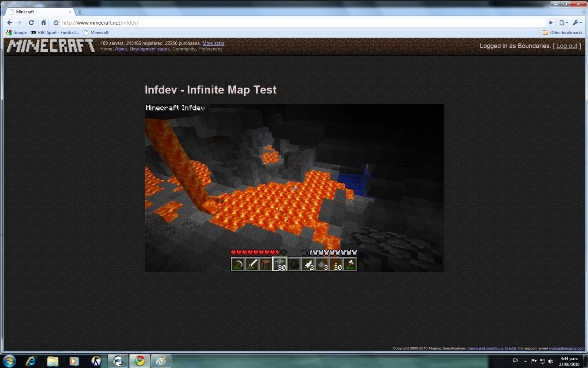Viewport: 588px width, 368px height.
Task: Open the Preferences link
Action: tap(210, 49)
